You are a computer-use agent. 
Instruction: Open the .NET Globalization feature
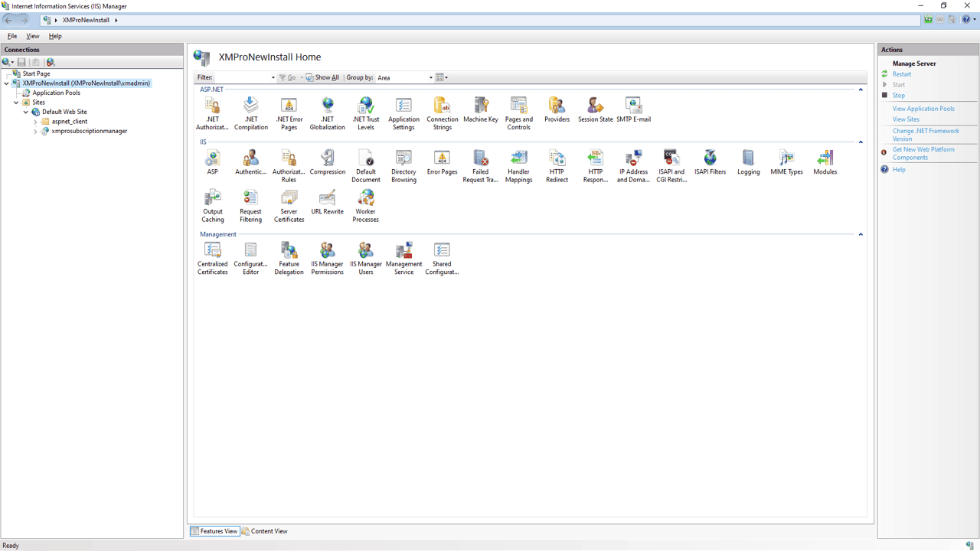pos(327,113)
